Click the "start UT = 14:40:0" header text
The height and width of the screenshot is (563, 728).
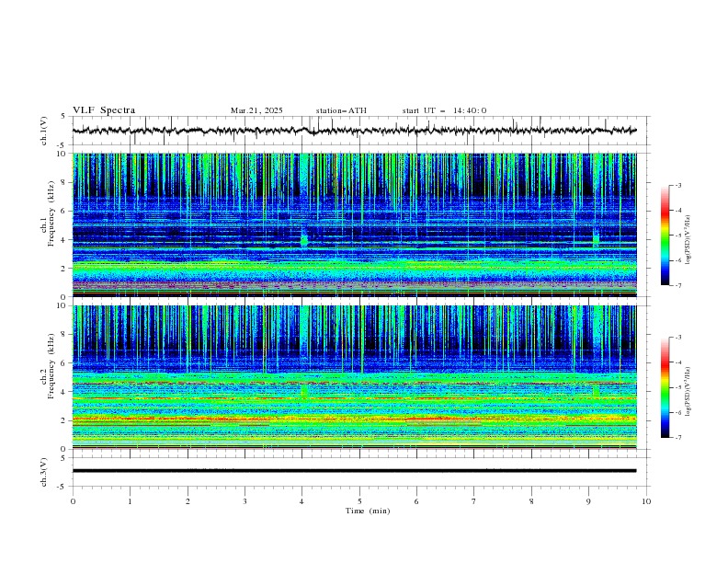click(444, 110)
